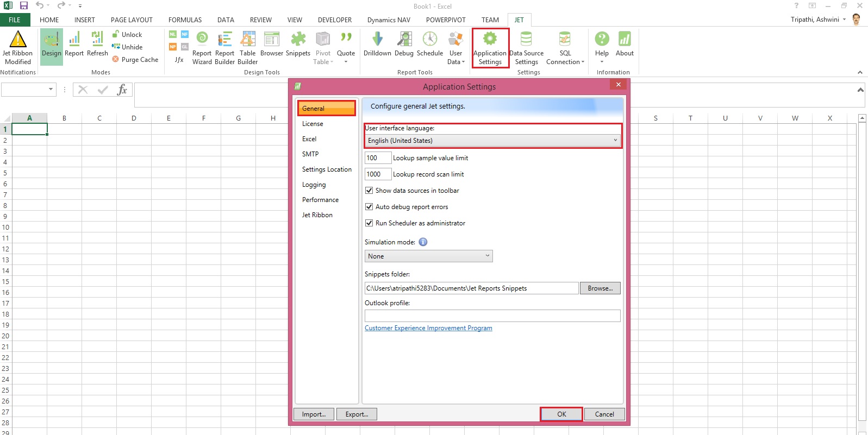Click the Browse... button for snippets folder
The image size is (868, 435).
click(x=600, y=288)
